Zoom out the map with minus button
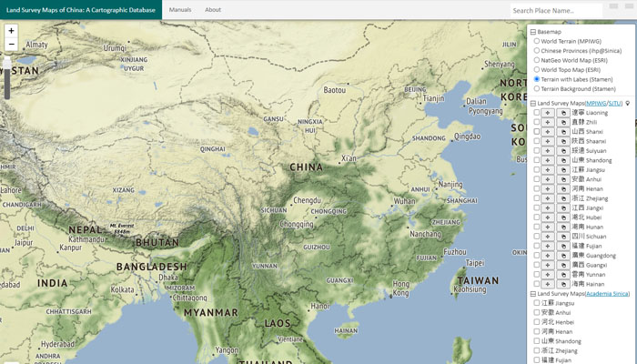Viewport: 637px width, 364px height. [x=11, y=45]
